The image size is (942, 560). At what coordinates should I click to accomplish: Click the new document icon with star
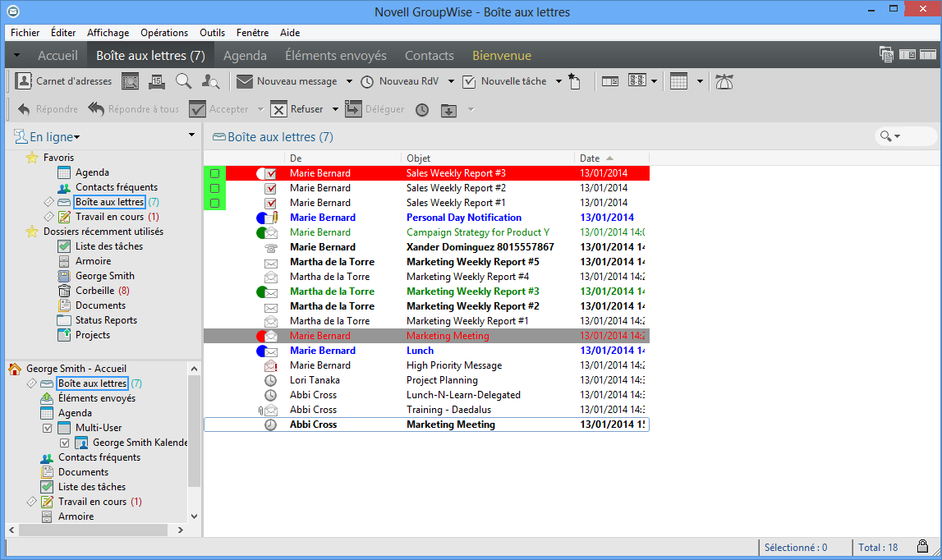click(574, 81)
